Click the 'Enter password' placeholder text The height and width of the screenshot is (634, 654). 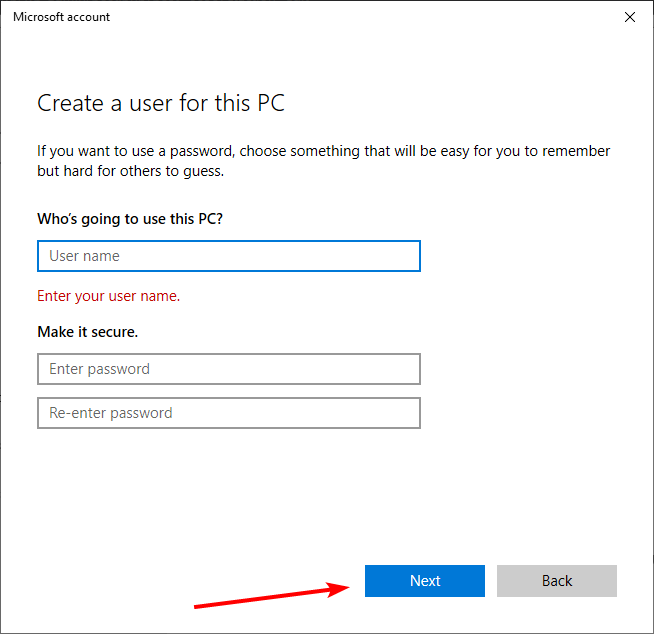[99, 369]
